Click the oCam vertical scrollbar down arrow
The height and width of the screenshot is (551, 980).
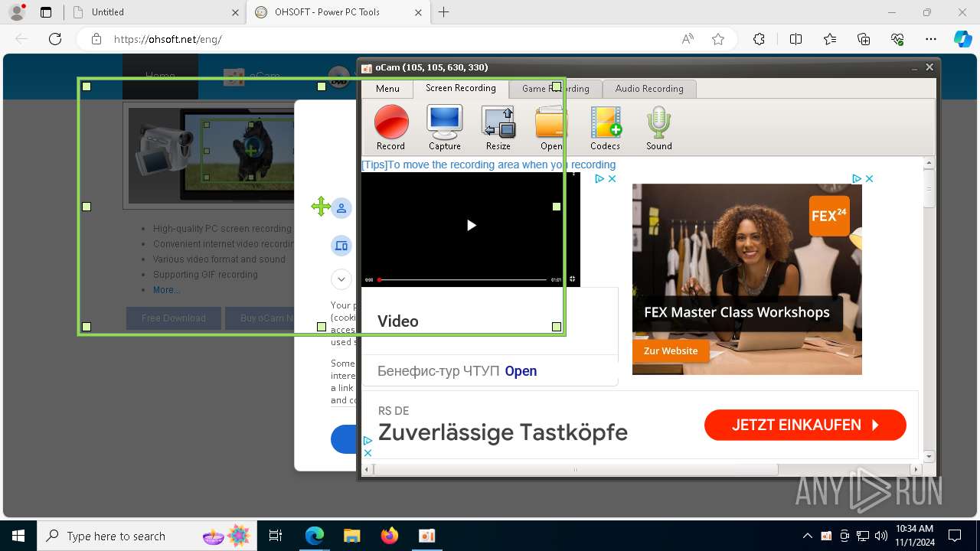(x=929, y=457)
